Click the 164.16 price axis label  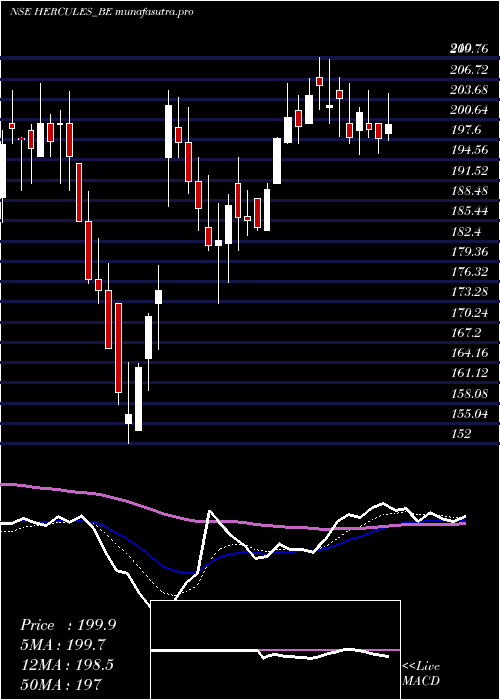coord(470,353)
